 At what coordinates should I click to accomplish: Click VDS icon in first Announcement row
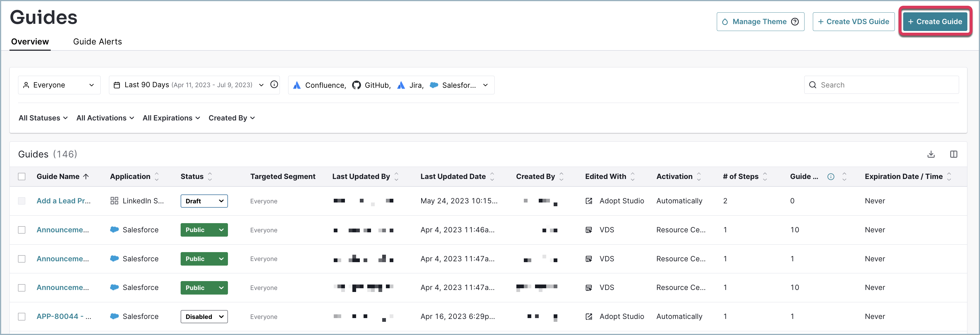589,230
